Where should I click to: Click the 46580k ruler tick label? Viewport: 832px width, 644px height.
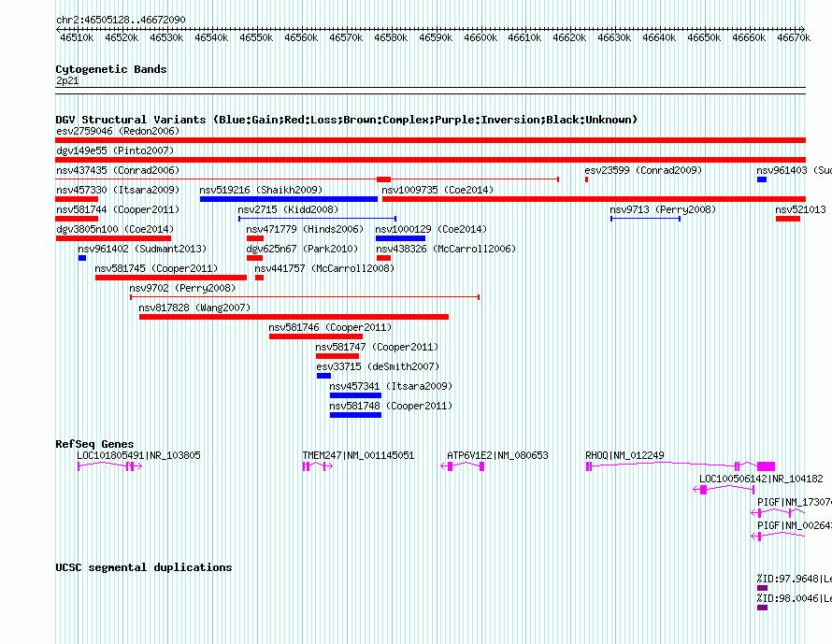click(391, 37)
